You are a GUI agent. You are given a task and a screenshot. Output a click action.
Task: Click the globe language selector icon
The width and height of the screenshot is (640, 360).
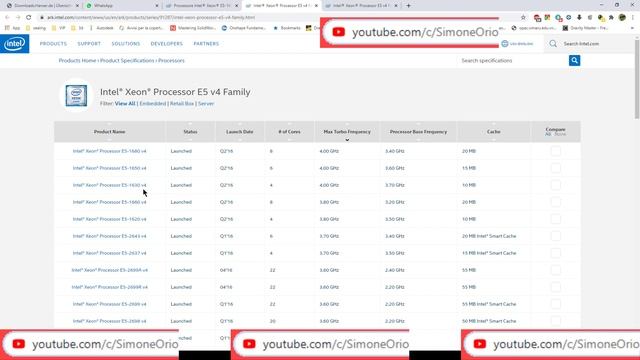click(x=505, y=44)
